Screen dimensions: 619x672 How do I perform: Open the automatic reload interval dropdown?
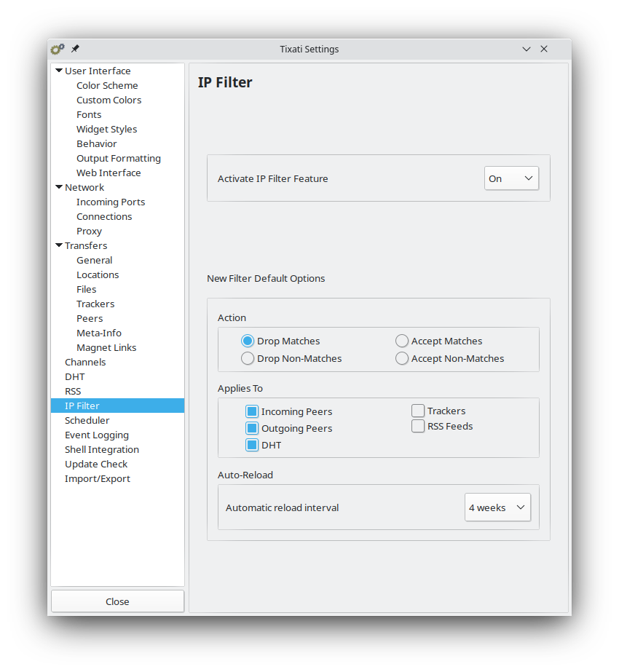(x=497, y=507)
